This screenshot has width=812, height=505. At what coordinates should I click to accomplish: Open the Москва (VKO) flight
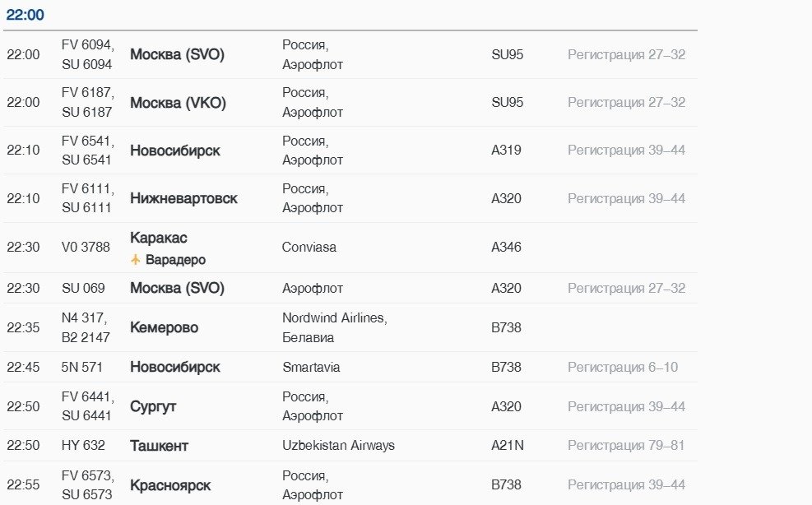pos(178,103)
